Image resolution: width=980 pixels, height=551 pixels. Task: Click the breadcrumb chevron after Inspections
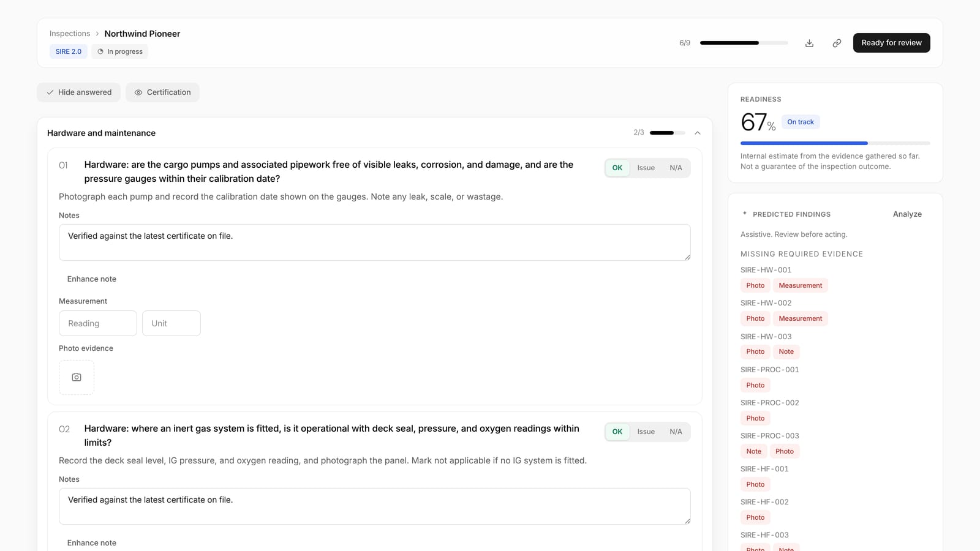[x=97, y=34]
